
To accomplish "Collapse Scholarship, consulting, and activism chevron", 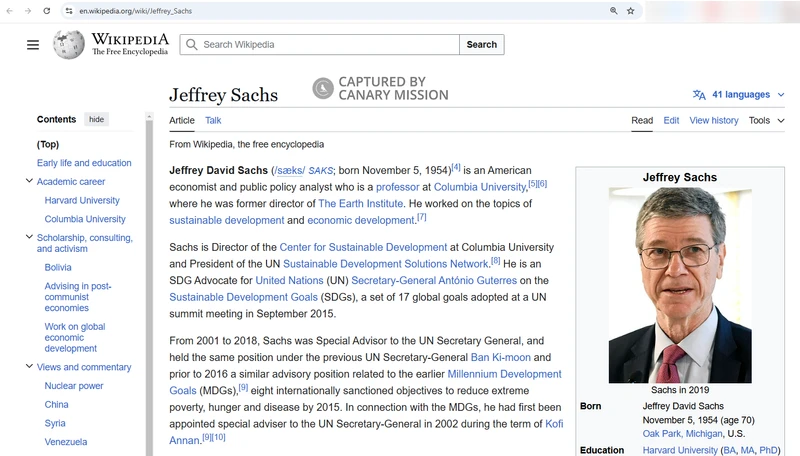I will tap(29, 237).
